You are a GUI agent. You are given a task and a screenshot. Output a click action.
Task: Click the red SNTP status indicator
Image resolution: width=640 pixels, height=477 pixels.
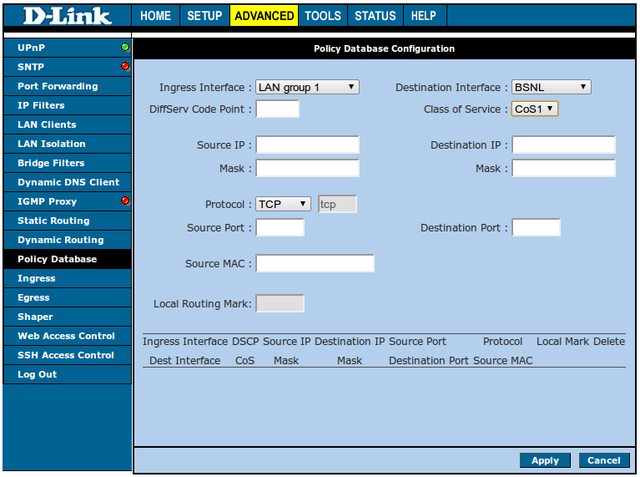pos(125,66)
